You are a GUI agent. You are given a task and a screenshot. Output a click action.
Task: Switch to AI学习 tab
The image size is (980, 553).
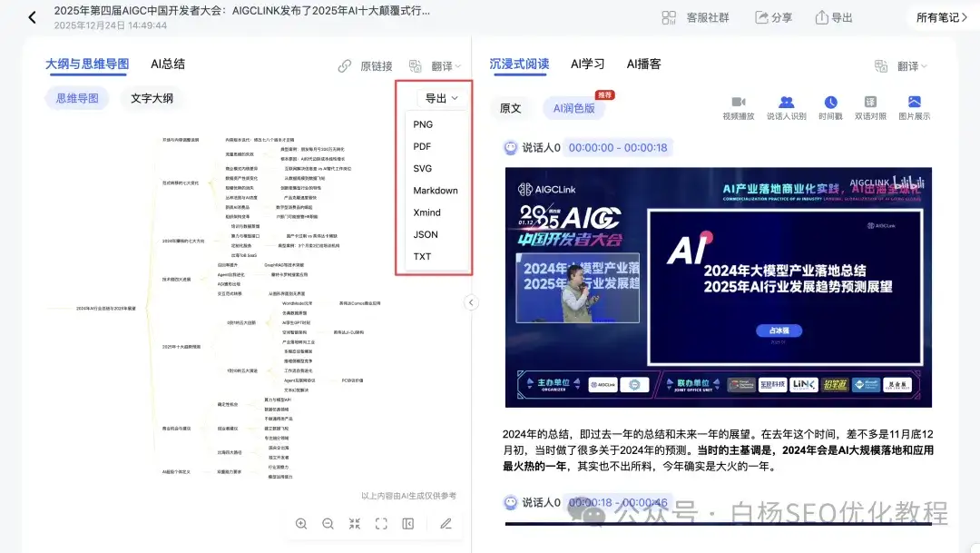click(587, 64)
